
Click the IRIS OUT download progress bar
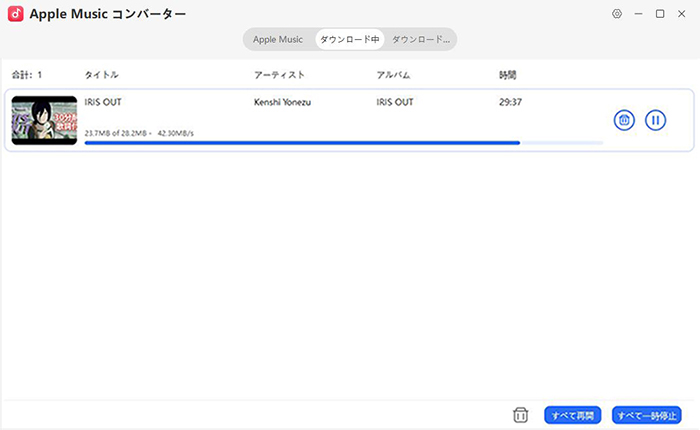pyautogui.click(x=344, y=143)
